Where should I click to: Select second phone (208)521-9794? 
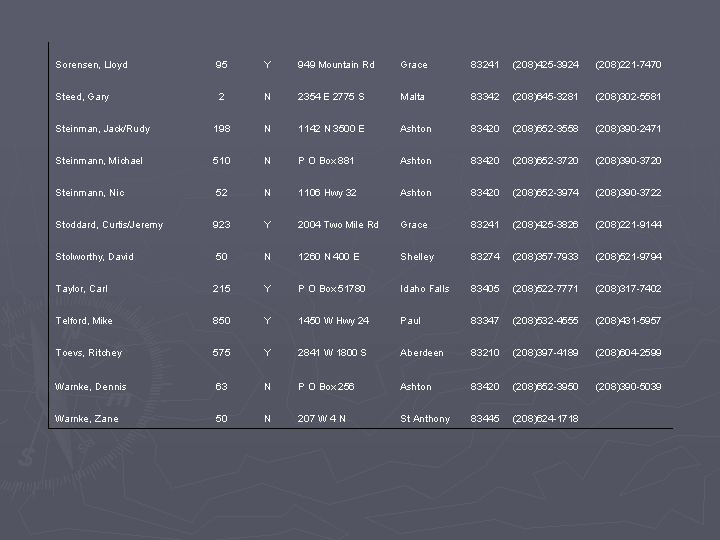[x=629, y=257]
